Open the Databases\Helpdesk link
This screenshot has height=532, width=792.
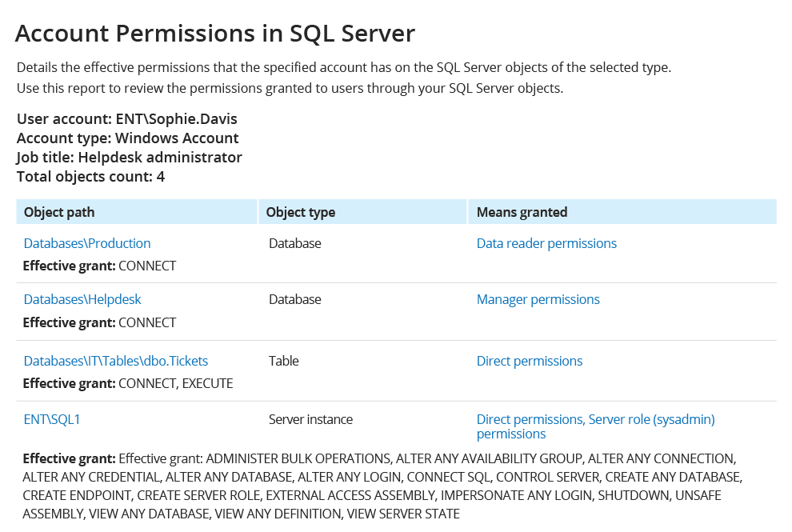point(82,299)
